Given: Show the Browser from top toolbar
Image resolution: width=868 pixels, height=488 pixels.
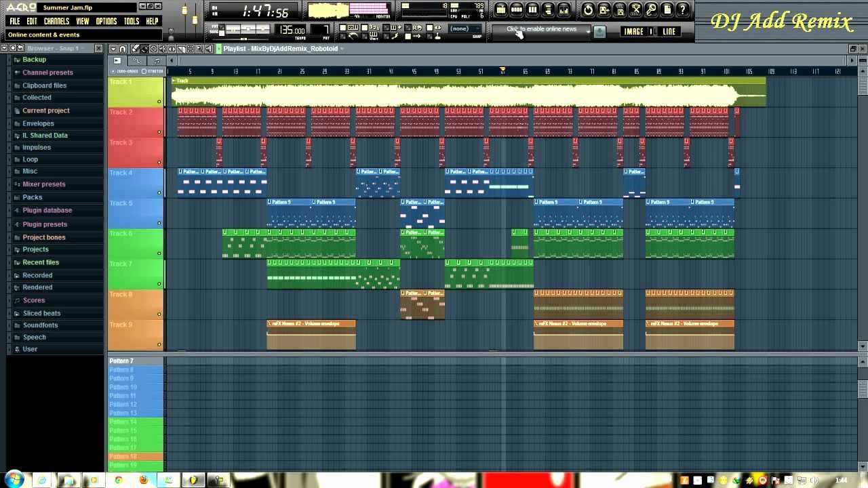Looking at the screenshot, I should click(548, 9).
